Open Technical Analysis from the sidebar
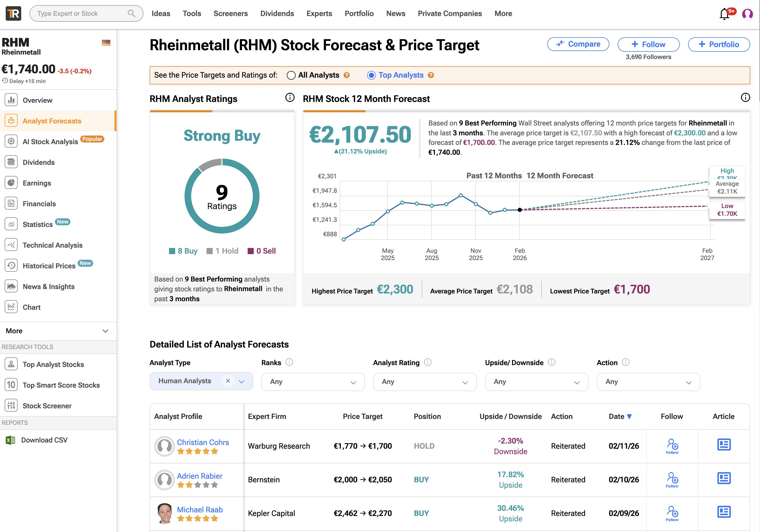The width and height of the screenshot is (760, 532). pos(52,245)
